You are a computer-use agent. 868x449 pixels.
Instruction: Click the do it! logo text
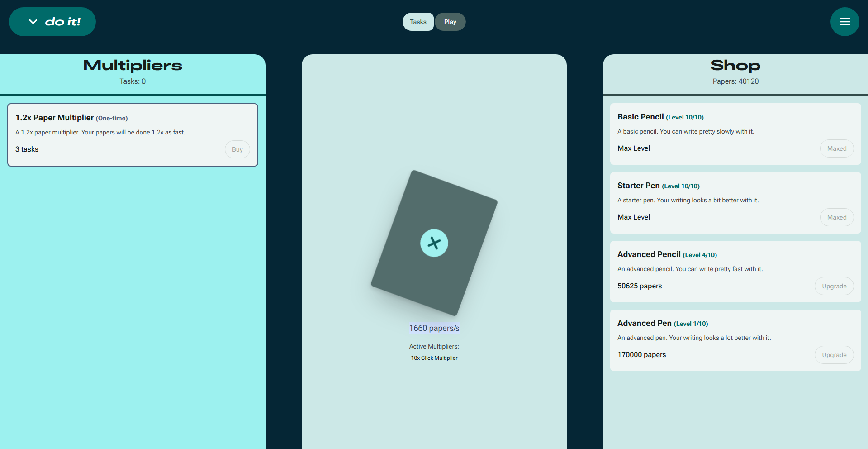[x=62, y=22]
